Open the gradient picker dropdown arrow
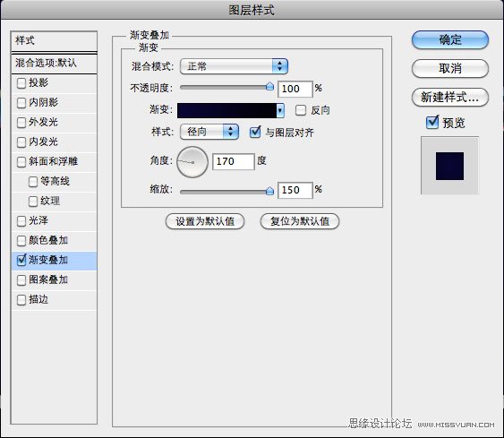 [x=280, y=111]
